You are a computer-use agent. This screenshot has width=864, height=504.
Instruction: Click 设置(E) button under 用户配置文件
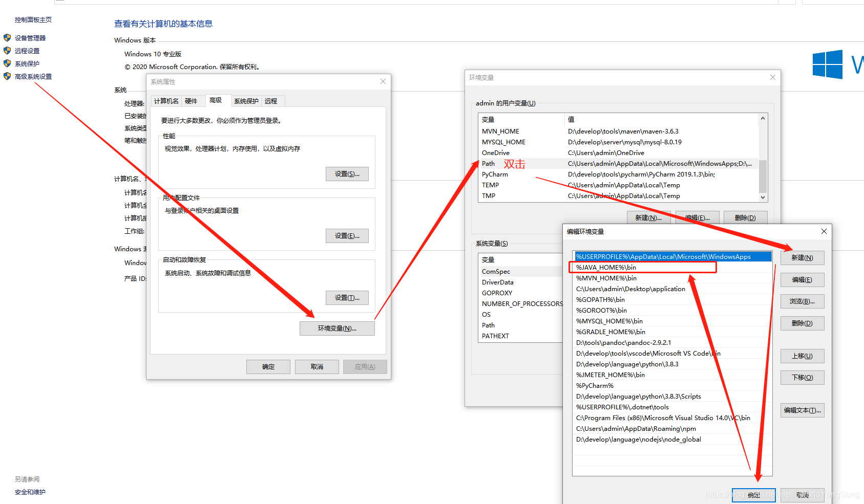[x=347, y=236]
